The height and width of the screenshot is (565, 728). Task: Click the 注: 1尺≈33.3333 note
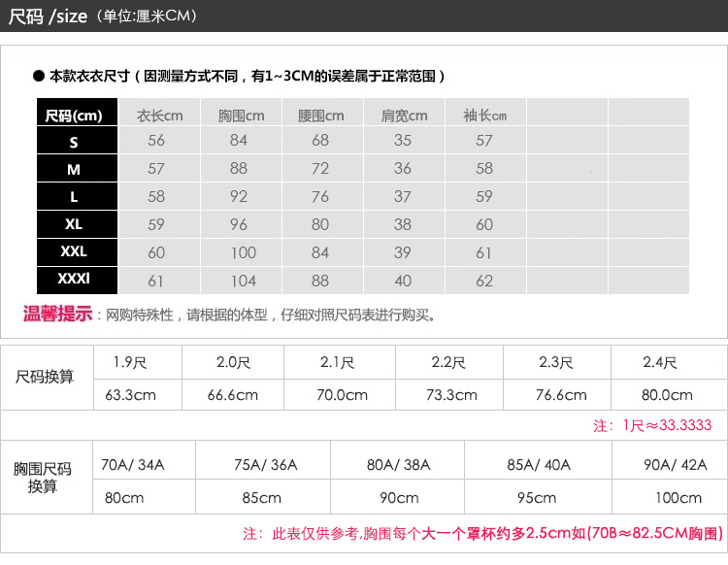pyautogui.click(x=652, y=425)
